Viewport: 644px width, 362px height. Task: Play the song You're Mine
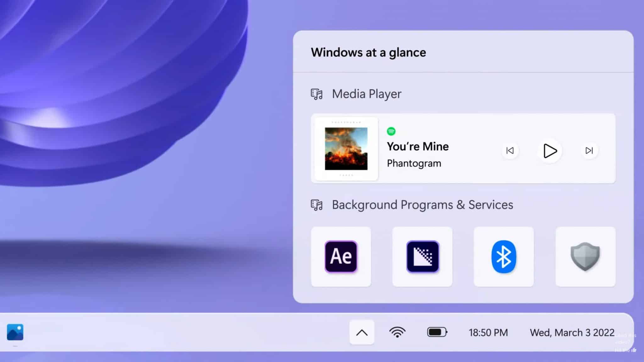pyautogui.click(x=549, y=151)
